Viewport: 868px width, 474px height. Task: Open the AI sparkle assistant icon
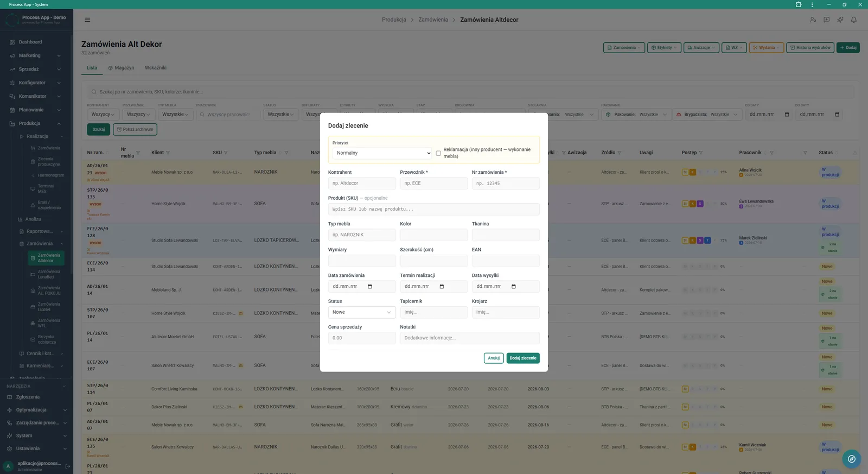tap(840, 20)
